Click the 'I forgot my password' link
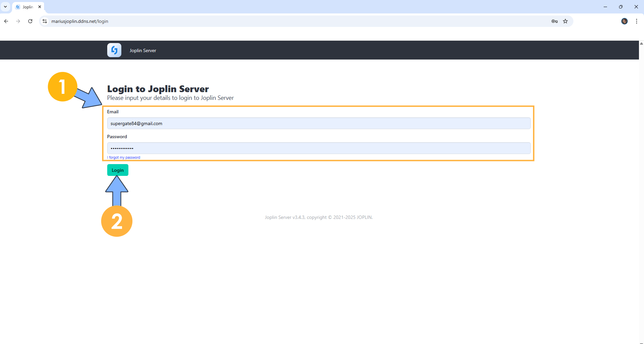 [124, 157]
